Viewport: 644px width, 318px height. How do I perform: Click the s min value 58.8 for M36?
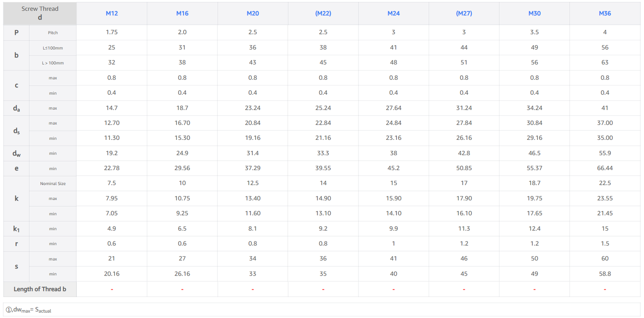coord(605,274)
